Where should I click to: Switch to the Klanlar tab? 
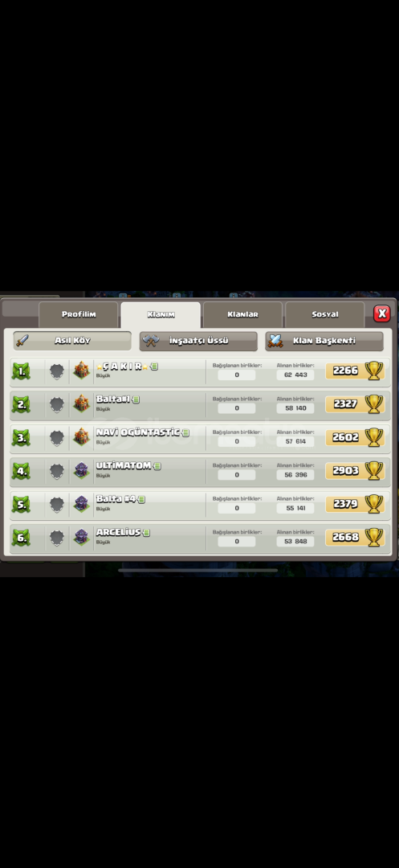click(242, 314)
